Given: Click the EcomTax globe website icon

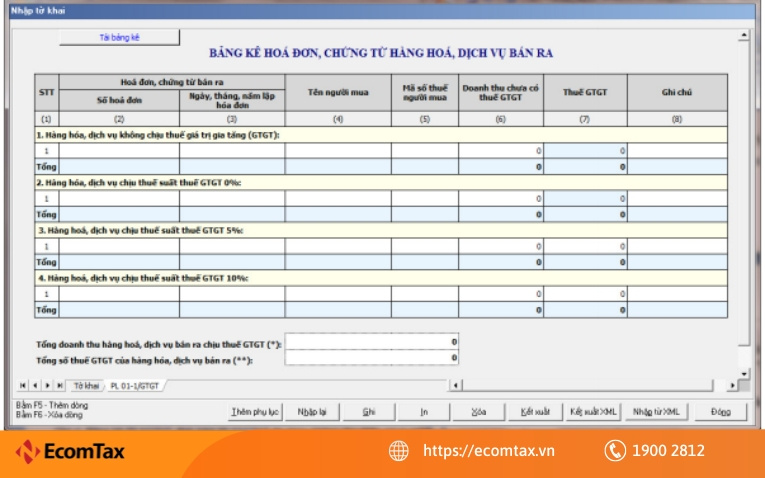Looking at the screenshot, I should coord(399,451).
